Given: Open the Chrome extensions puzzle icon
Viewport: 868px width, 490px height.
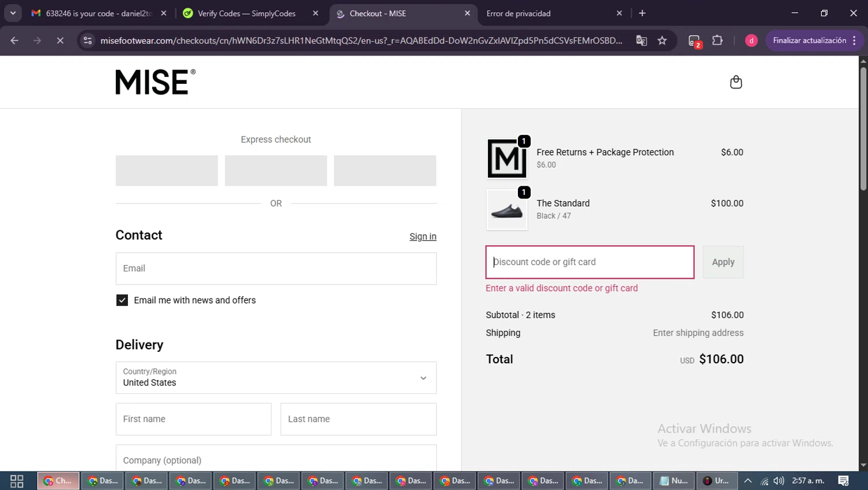Looking at the screenshot, I should tap(718, 40).
